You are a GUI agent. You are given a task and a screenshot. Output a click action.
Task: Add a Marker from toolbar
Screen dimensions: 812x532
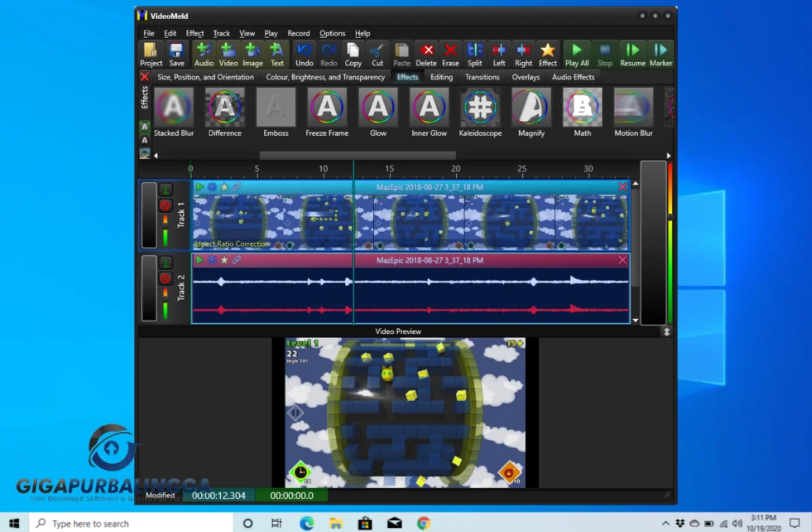661,54
